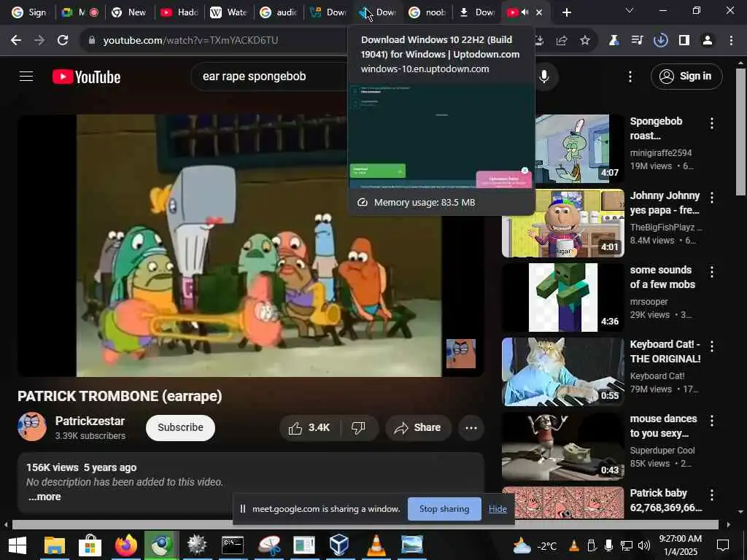Viewport: 747px width, 560px height.
Task: Open the Minecraft zombie mobs thumbnail
Action: point(563,297)
